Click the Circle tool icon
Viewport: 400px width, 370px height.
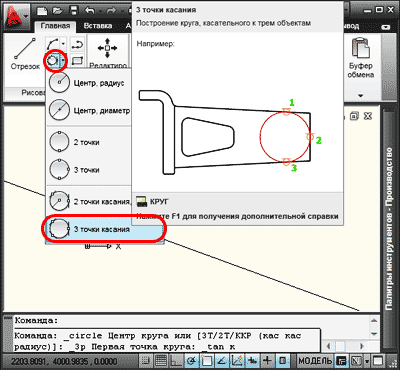[53, 61]
